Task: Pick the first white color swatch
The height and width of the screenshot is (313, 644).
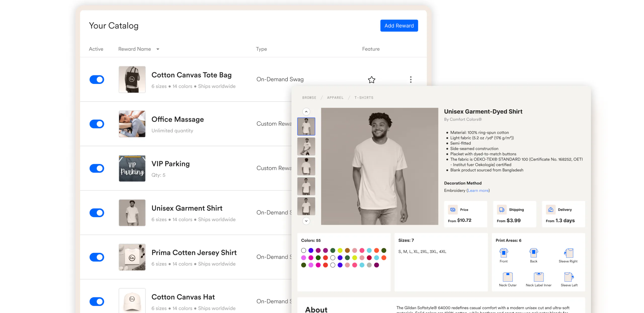Action: coord(303,250)
